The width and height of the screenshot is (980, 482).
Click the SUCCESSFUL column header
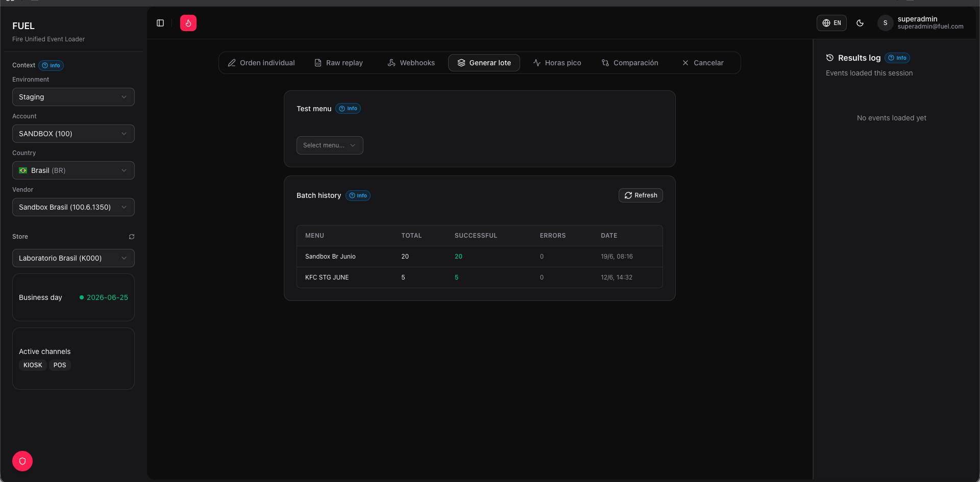point(476,236)
